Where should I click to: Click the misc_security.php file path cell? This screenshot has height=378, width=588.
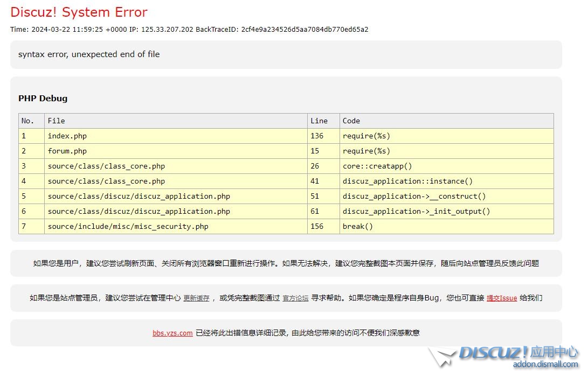click(x=128, y=227)
